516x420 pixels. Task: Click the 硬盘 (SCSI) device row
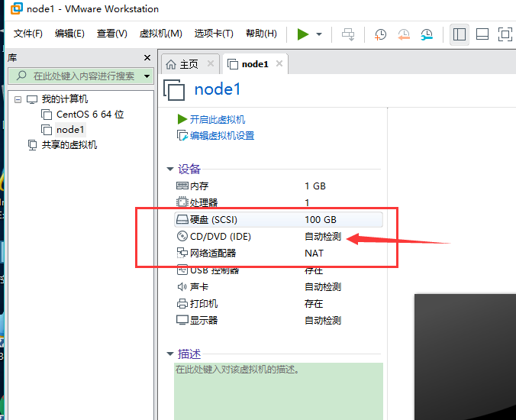point(279,220)
